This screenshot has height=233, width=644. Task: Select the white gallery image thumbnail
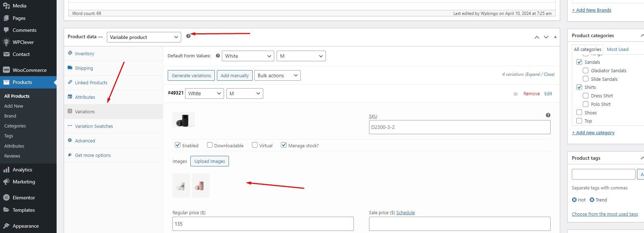click(181, 186)
